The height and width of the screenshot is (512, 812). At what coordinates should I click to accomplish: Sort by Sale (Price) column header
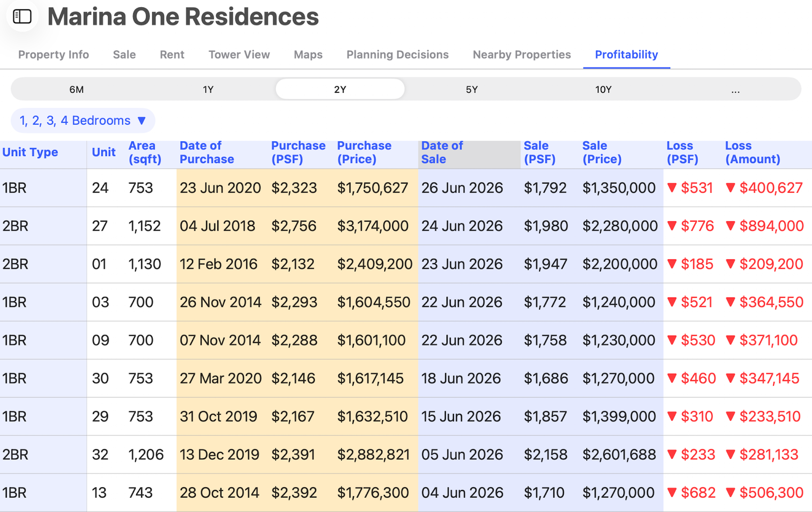coord(602,152)
